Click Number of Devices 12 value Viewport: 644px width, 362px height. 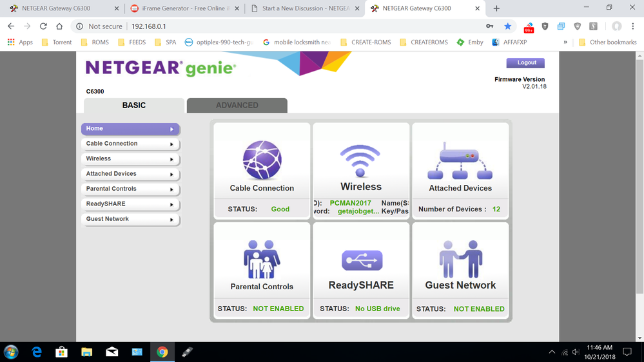click(x=496, y=209)
